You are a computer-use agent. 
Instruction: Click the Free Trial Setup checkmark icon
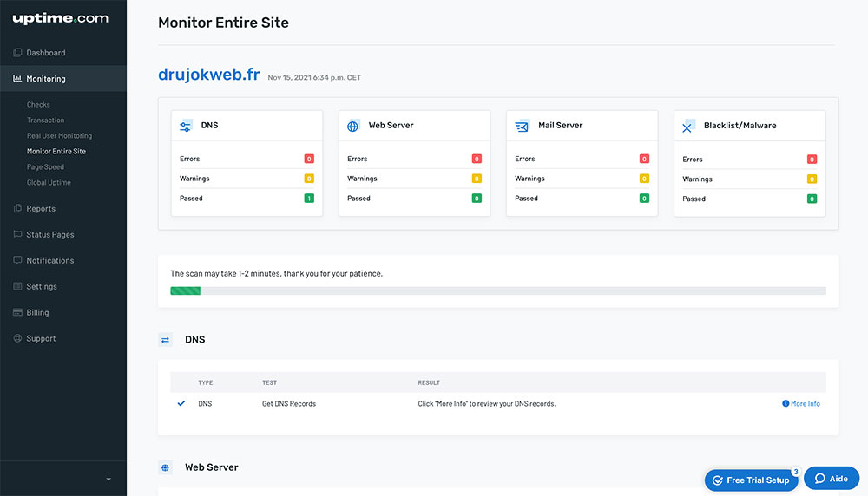pyautogui.click(x=718, y=480)
